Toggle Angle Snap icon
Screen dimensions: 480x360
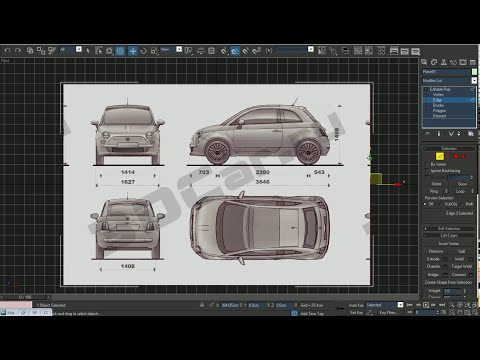coord(246,51)
